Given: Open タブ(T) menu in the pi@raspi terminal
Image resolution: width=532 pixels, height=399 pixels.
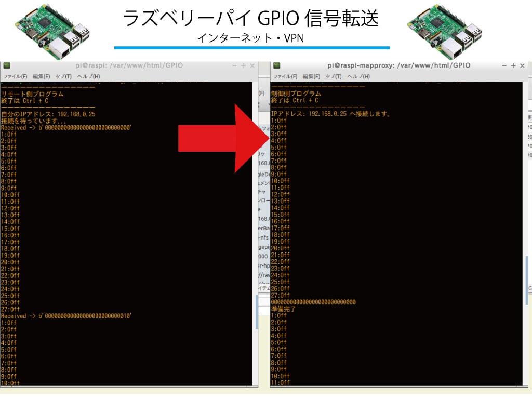Looking at the screenshot, I should pyautogui.click(x=63, y=76).
